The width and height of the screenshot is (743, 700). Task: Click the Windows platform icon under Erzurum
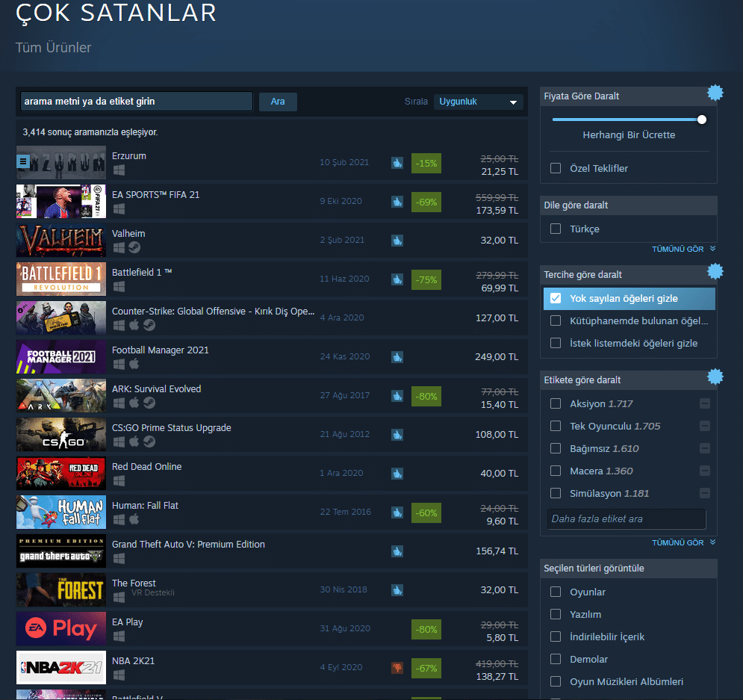pos(119,170)
